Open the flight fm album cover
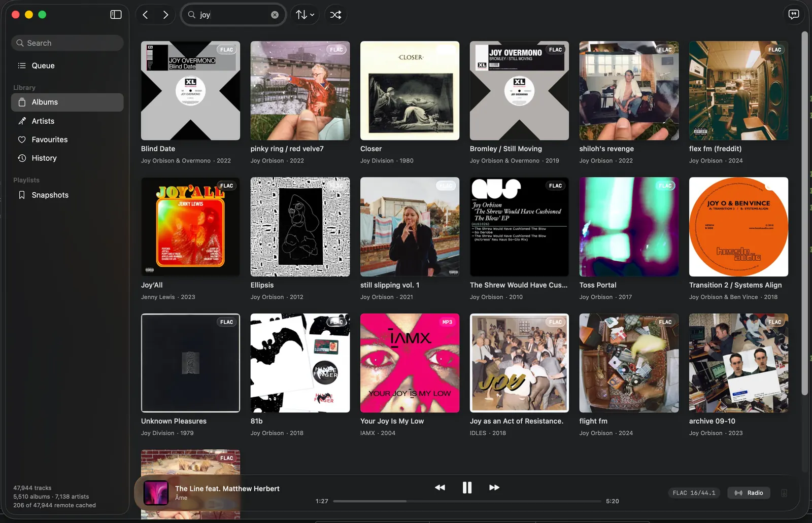 click(629, 363)
